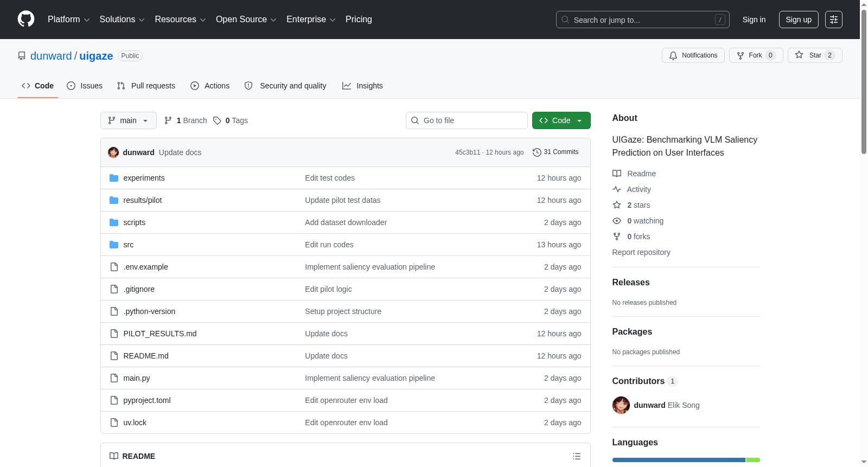This screenshot has height=467, width=868.
Task: Expand the Solutions menu
Action: (122, 20)
